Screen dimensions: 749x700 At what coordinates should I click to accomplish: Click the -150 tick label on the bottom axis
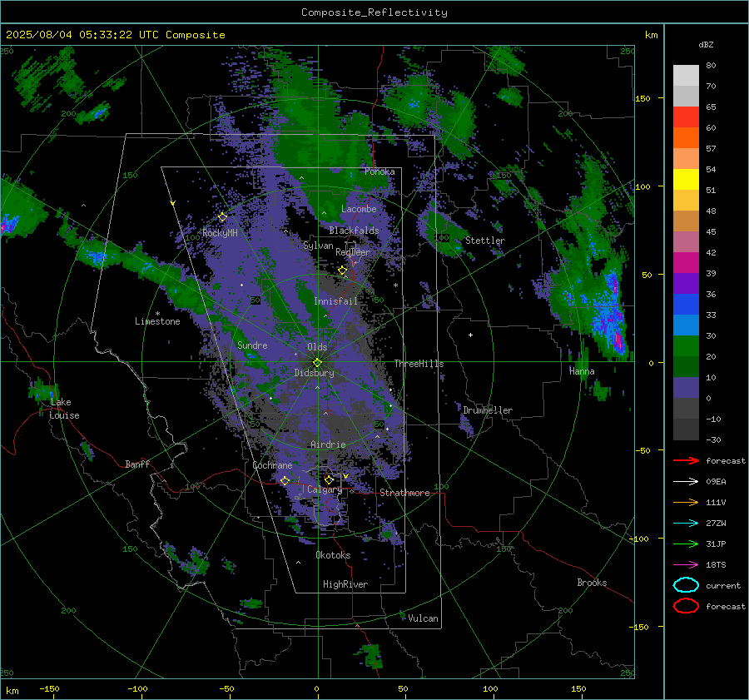(x=49, y=689)
